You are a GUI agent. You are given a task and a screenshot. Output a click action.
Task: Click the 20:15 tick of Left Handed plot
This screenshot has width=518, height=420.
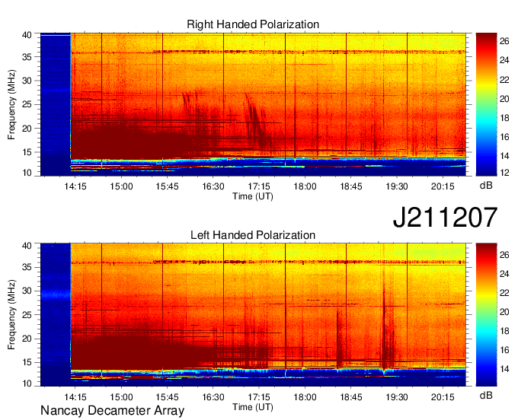443,397
